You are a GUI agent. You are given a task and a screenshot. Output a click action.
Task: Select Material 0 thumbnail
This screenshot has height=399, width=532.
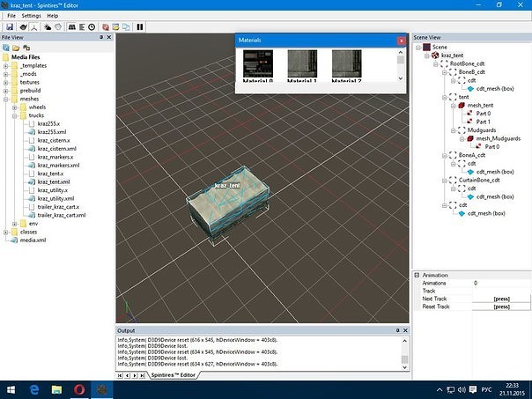(258, 63)
